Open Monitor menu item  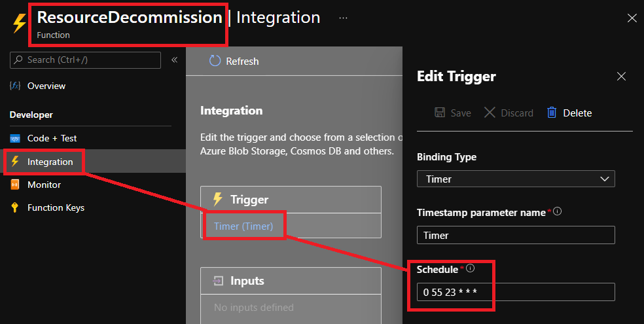click(44, 185)
